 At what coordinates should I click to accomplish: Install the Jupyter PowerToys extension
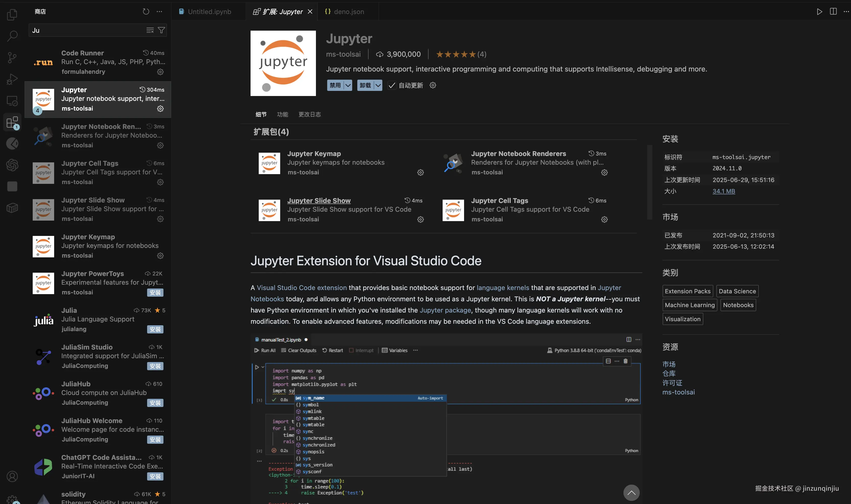[155, 292]
